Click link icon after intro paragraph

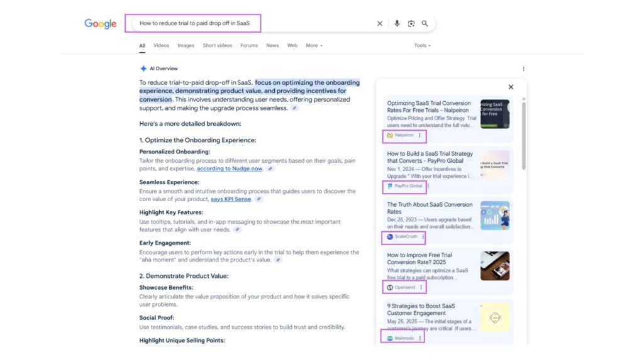click(294, 108)
